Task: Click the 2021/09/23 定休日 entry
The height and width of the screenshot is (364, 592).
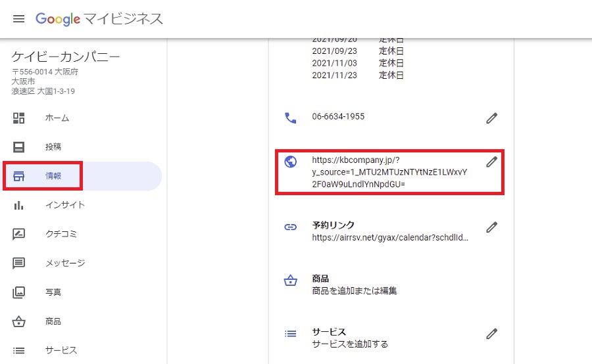Action: coord(358,51)
